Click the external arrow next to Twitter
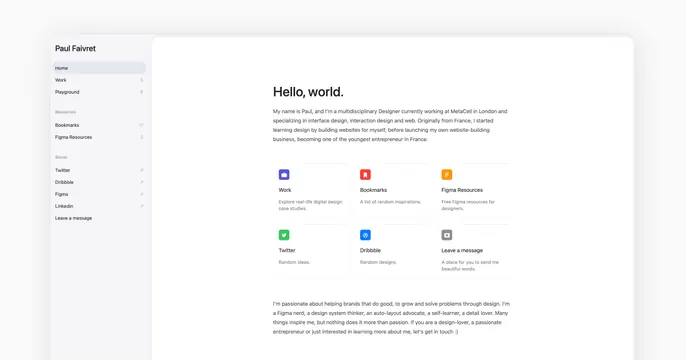The width and height of the screenshot is (686, 360). tap(141, 170)
